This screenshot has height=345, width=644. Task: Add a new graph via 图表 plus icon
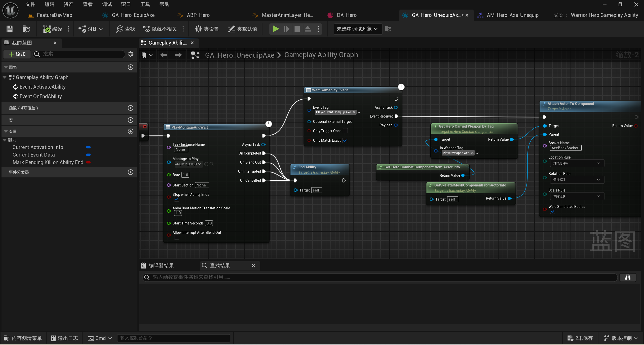click(x=131, y=67)
